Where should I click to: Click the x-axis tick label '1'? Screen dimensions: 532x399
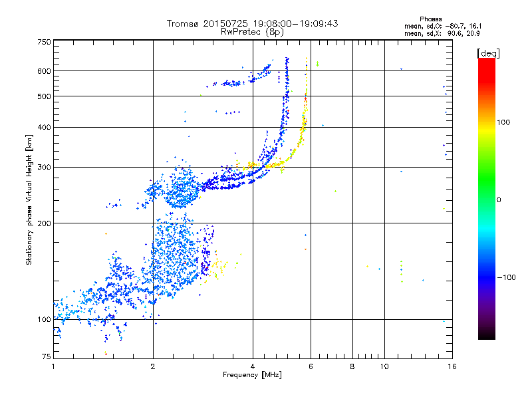[53, 366]
